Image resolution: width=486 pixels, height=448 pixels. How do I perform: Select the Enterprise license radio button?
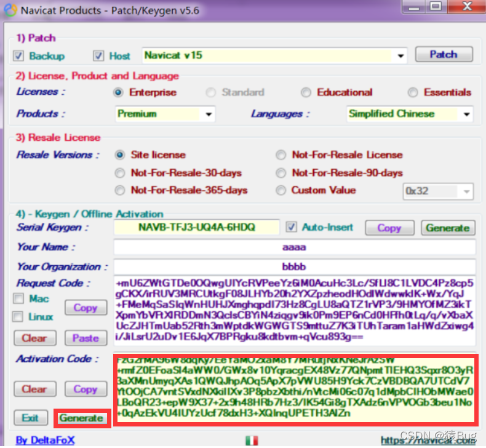coord(118,92)
